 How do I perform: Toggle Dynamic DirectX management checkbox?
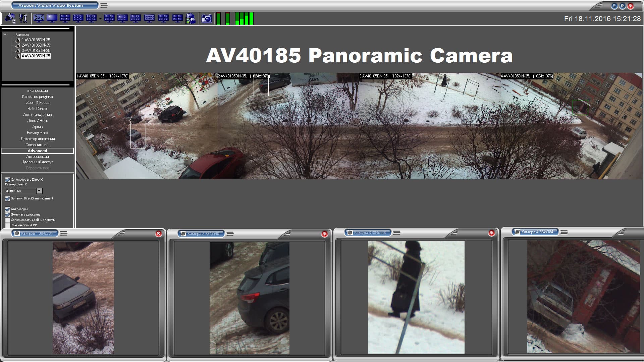click(x=7, y=198)
